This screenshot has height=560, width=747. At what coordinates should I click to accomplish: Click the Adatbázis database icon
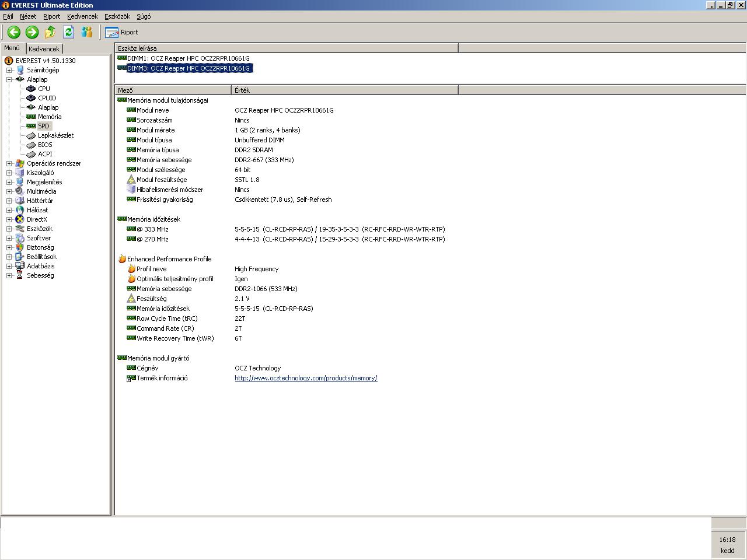tap(20, 266)
